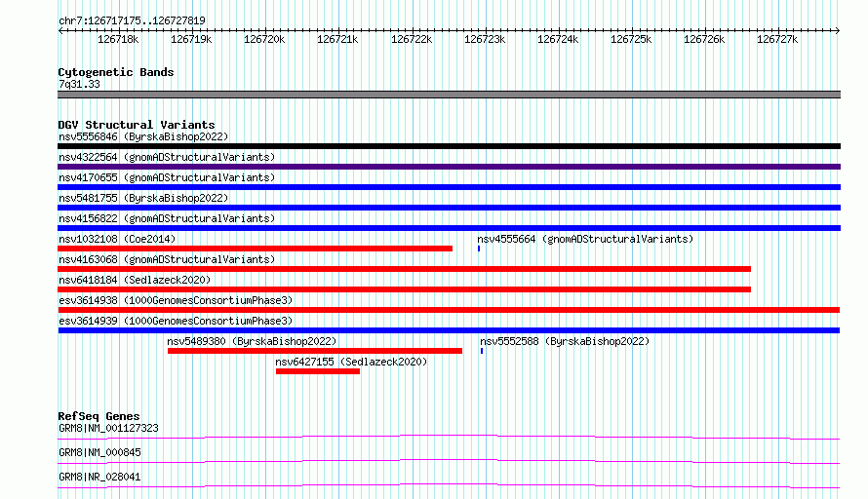Click the magenta GRM8 NM_001127323 transcript line
Image resolution: width=868 pixels, height=499 pixels.
pyautogui.click(x=449, y=437)
